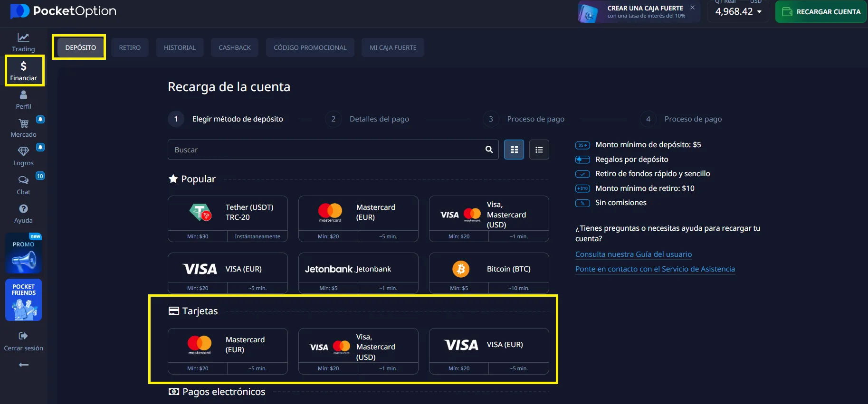Select the Código Promocional tab
Screen dimensions: 868x404
(310, 47)
